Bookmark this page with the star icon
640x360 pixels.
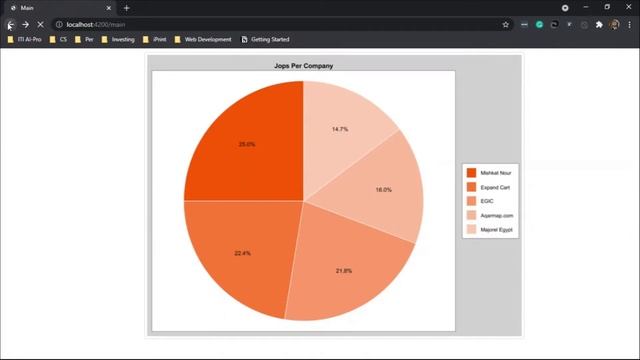click(506, 24)
